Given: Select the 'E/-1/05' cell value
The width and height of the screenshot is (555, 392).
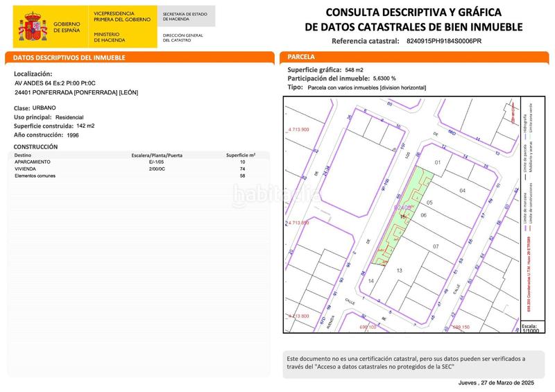Looking at the screenshot, I should [x=157, y=162].
